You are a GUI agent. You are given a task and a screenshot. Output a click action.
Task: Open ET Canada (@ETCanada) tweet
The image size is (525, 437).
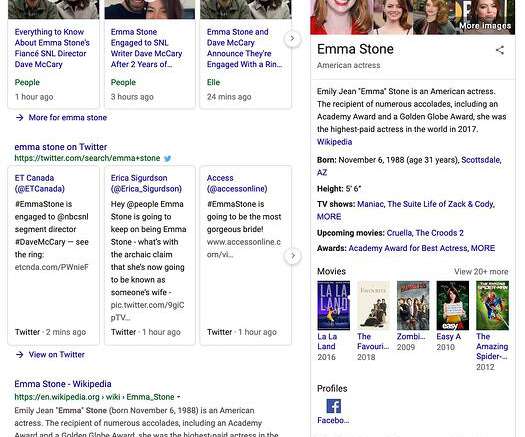(40, 183)
